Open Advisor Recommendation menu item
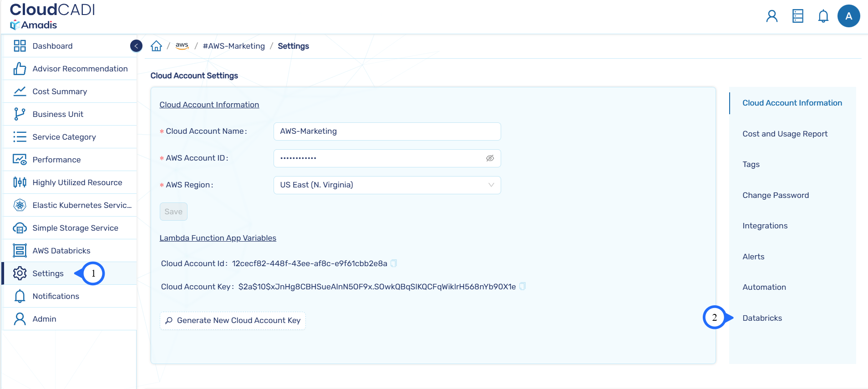Image resolution: width=868 pixels, height=389 pixels. (x=70, y=69)
